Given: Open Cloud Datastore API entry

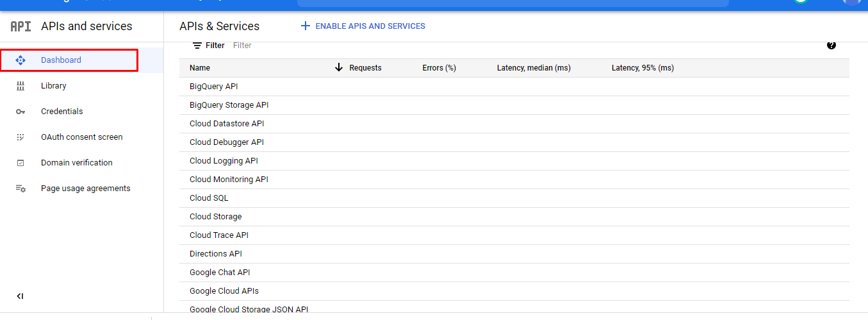Looking at the screenshot, I should [227, 124].
